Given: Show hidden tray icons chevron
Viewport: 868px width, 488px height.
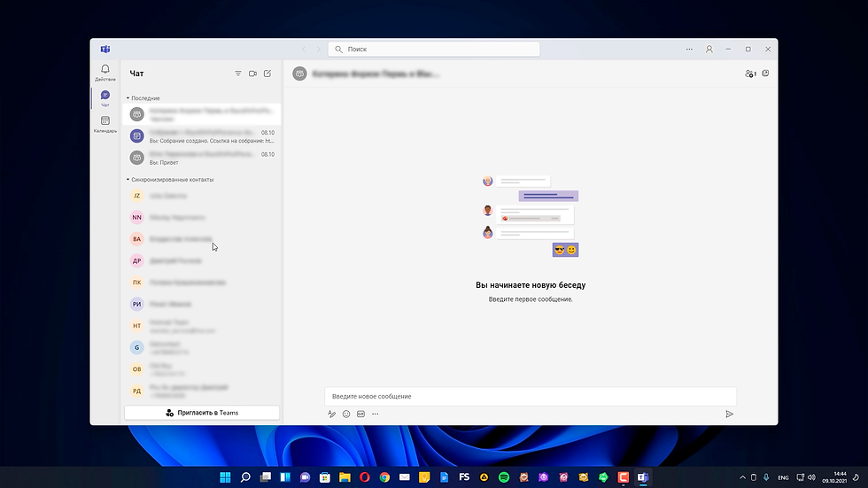Looking at the screenshot, I should [742, 477].
